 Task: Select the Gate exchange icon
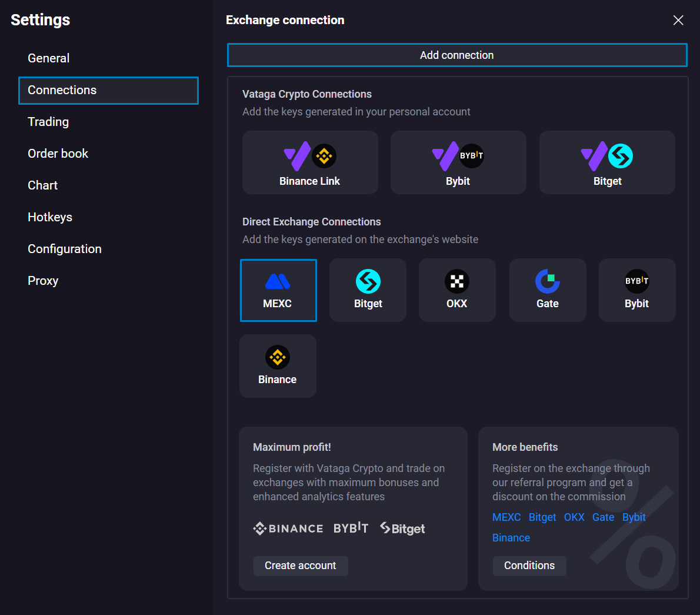[547, 290]
